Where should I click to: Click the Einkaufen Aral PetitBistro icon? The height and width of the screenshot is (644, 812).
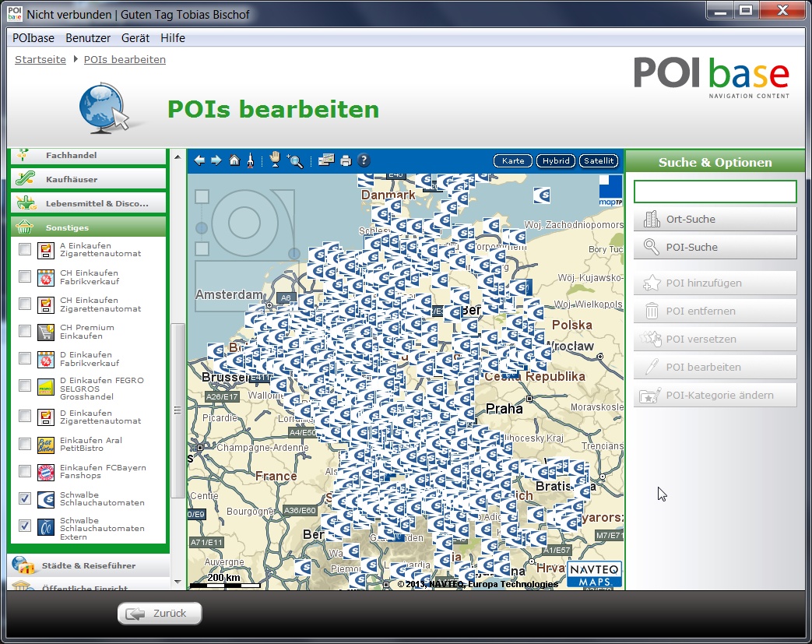pyautogui.click(x=46, y=445)
